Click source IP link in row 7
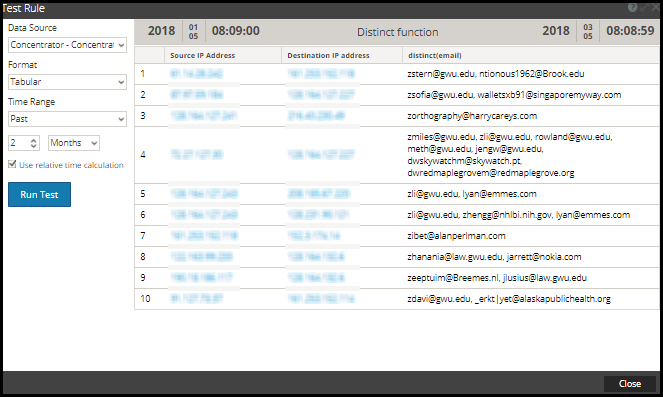Image resolution: width=663 pixels, height=397 pixels. point(204,235)
